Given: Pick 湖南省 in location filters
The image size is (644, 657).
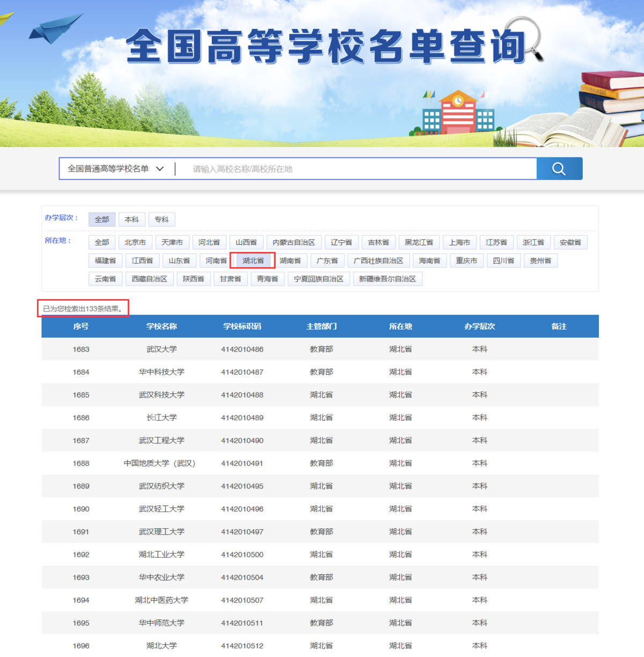Looking at the screenshot, I should point(290,261).
